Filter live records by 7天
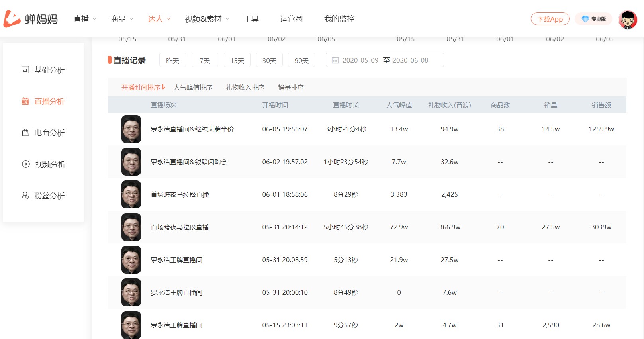This screenshot has width=644, height=339. click(205, 60)
